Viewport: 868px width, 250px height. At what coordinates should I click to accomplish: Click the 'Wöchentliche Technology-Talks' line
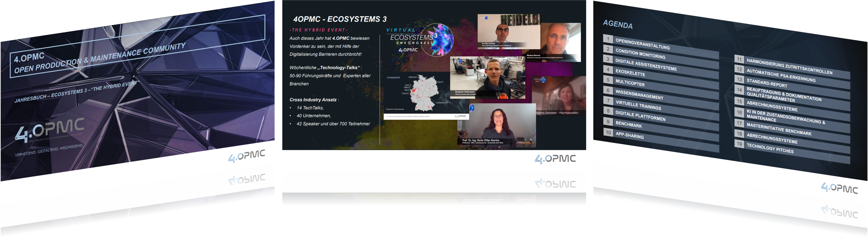point(325,68)
